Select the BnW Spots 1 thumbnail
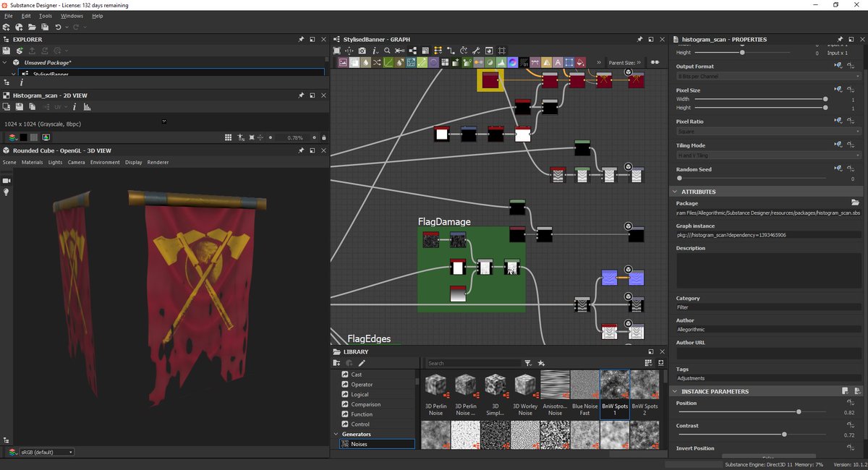The height and width of the screenshot is (470, 868). click(x=615, y=393)
